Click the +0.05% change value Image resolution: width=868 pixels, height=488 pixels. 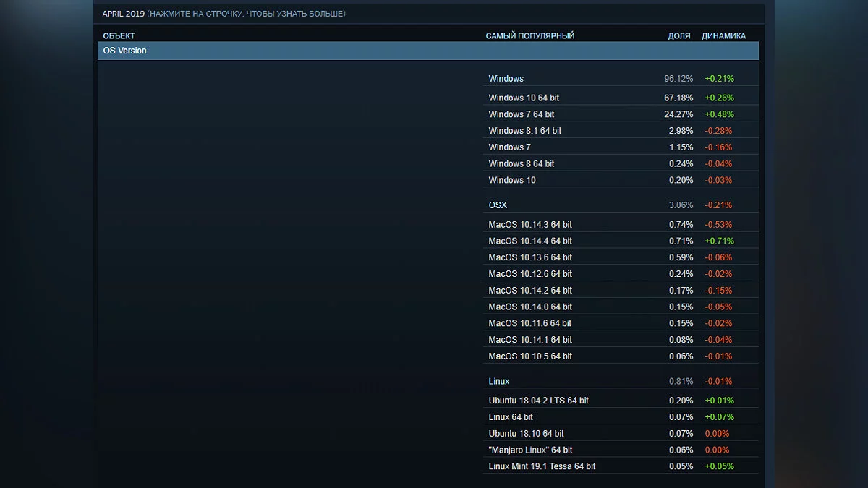click(x=719, y=466)
